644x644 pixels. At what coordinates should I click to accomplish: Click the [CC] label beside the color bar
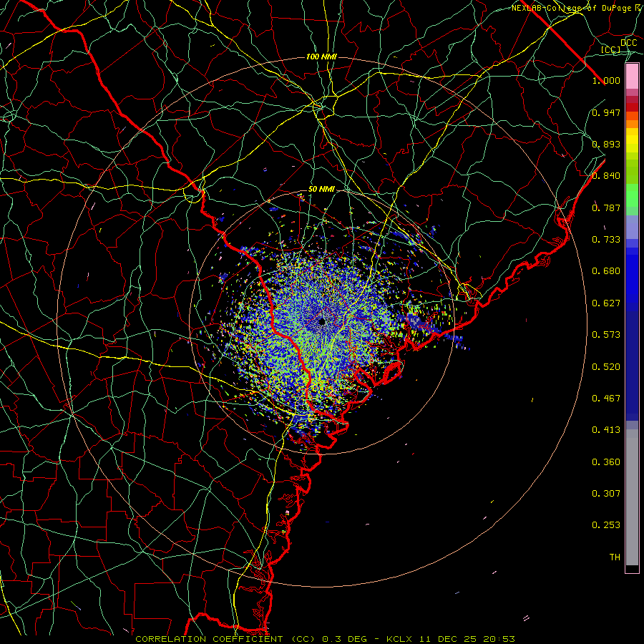pyautogui.click(x=611, y=49)
